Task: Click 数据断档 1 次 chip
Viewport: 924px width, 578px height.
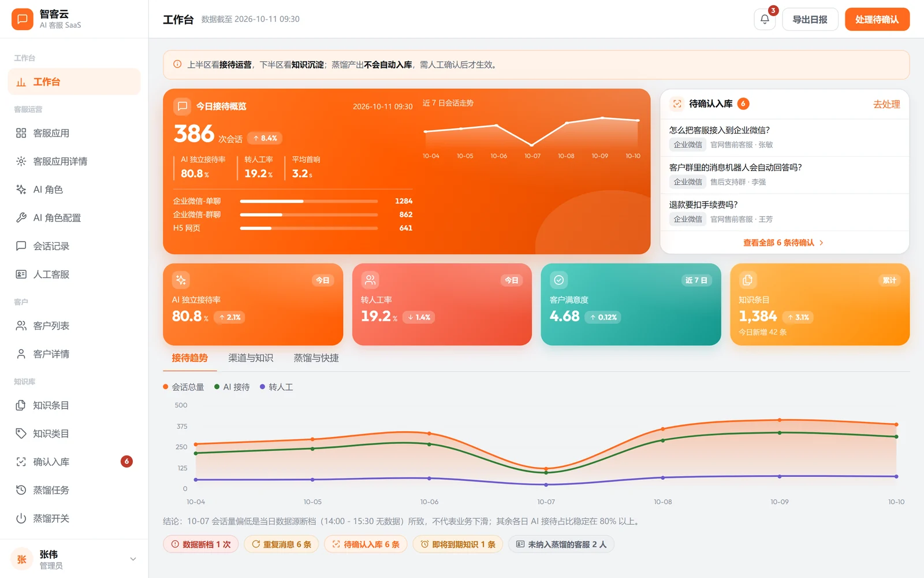Action: coord(201,544)
